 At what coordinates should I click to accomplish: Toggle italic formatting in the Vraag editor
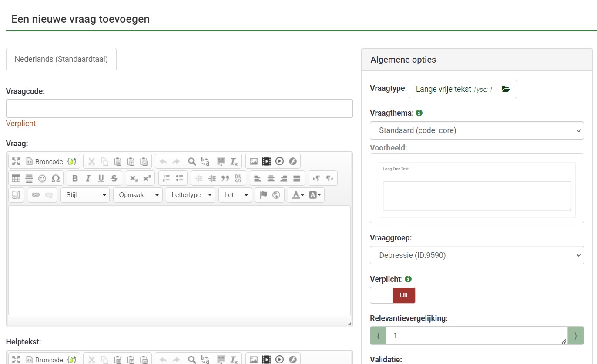(88, 178)
